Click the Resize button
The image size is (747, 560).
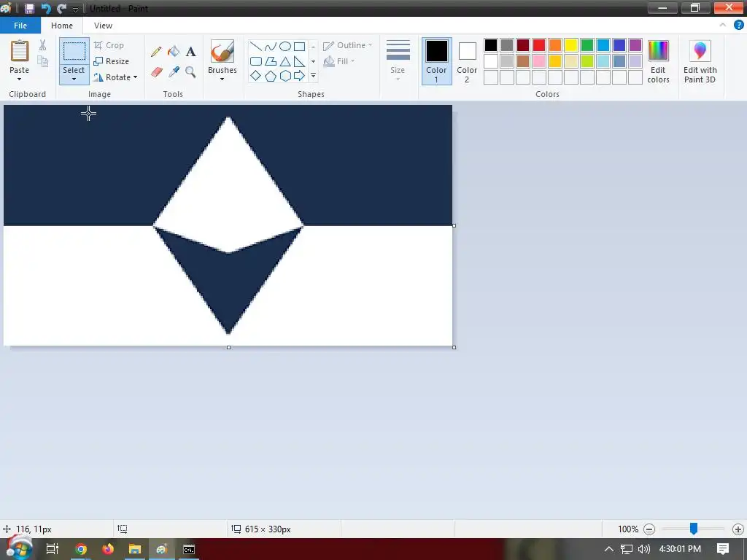click(112, 61)
